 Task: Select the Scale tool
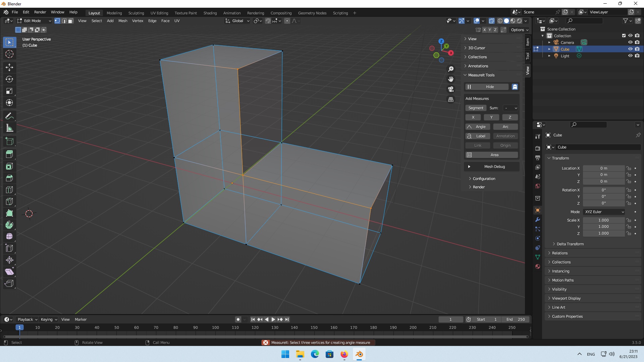9,91
